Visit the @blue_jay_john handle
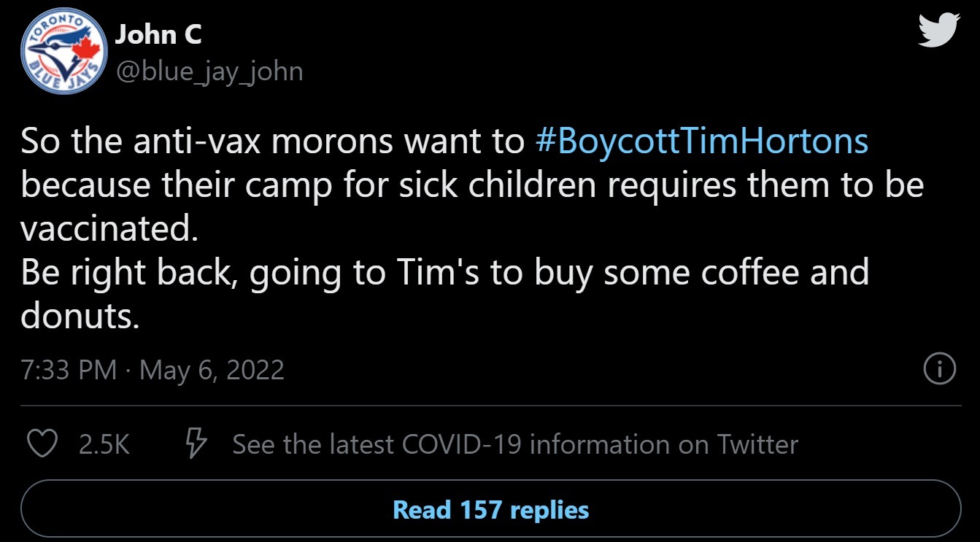 (x=209, y=71)
